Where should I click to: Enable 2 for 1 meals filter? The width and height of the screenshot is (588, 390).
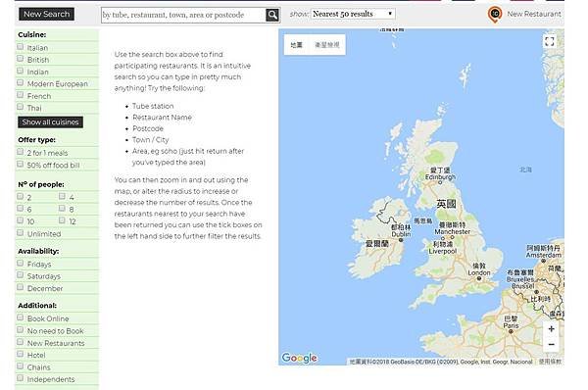pos(21,152)
